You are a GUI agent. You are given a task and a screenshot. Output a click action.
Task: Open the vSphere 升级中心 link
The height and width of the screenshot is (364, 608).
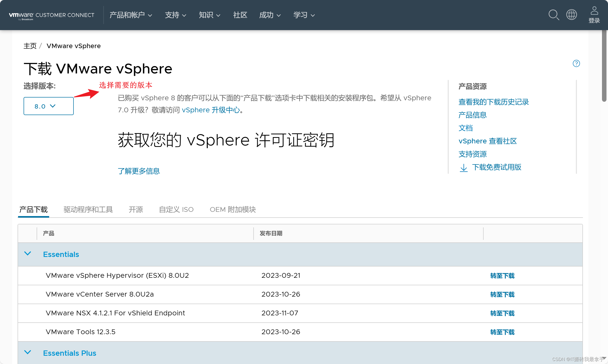click(211, 110)
